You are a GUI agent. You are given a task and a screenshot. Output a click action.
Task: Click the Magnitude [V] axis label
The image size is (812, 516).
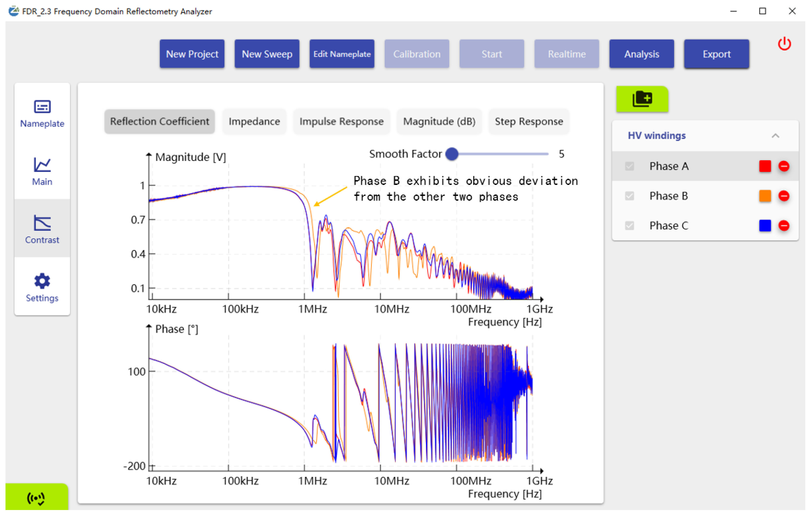[191, 157]
